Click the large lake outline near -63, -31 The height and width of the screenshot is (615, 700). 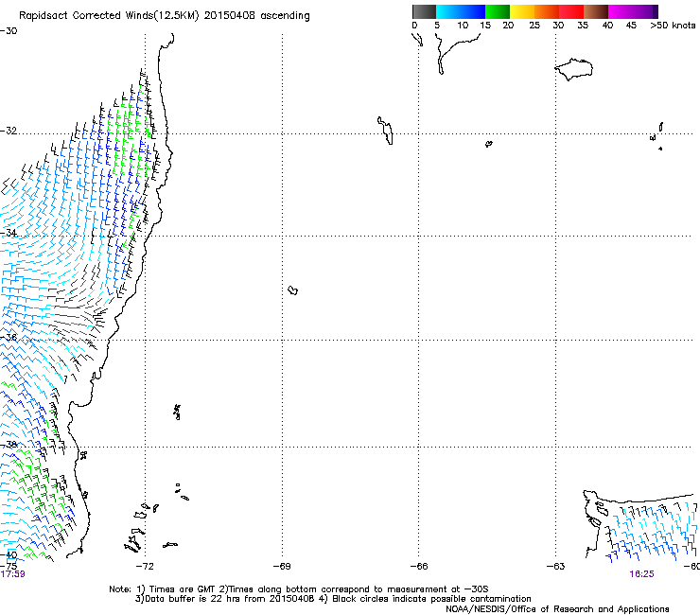tap(573, 69)
